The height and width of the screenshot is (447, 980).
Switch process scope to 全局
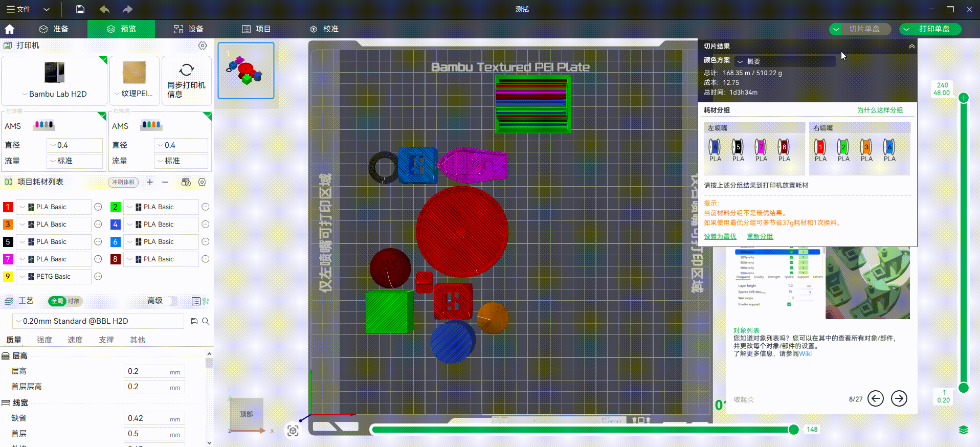click(x=57, y=301)
